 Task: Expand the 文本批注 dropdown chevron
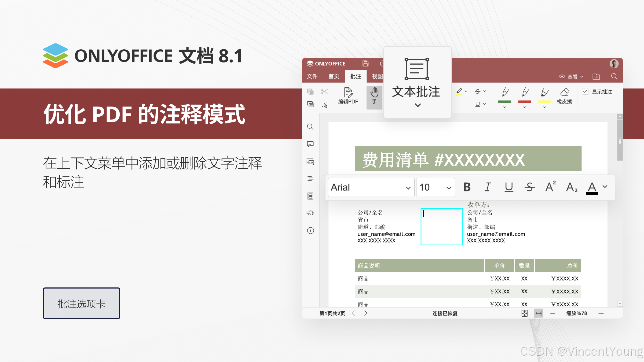click(418, 105)
